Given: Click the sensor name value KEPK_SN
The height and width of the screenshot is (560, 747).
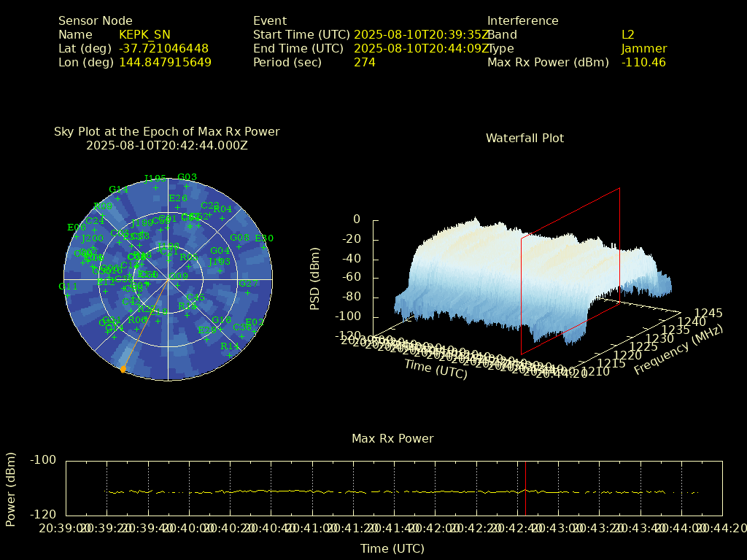Looking at the screenshot, I should (x=144, y=35).
